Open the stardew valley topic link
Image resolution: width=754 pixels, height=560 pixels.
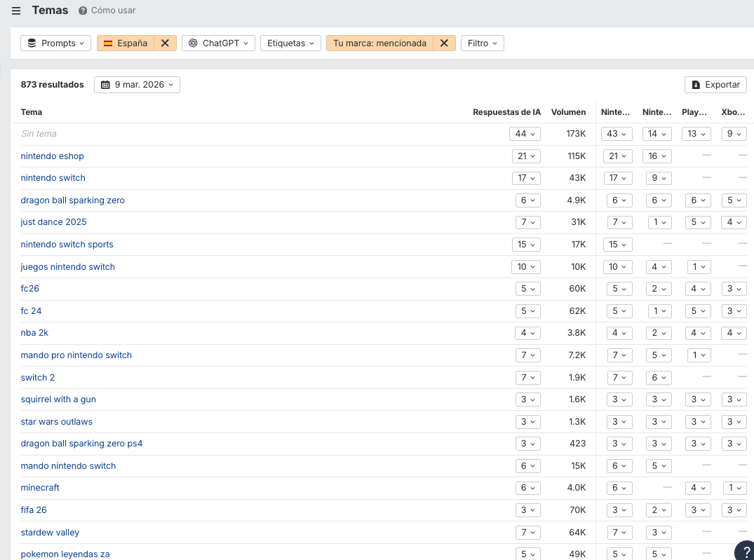[x=50, y=533]
